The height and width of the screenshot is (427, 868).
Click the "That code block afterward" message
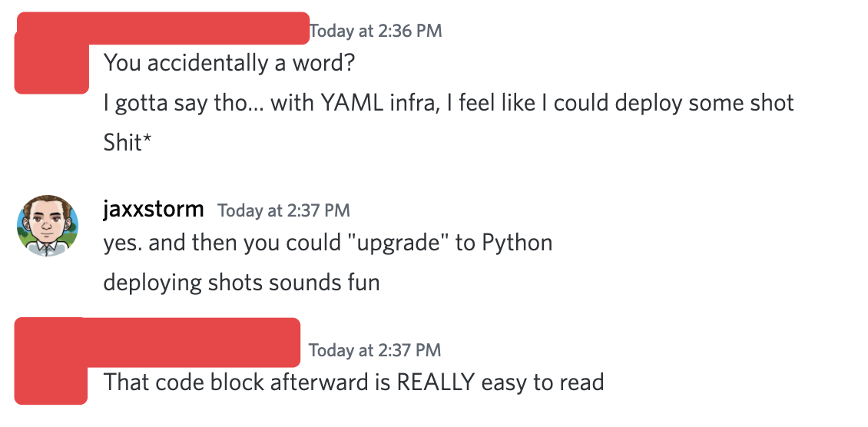coord(353,382)
